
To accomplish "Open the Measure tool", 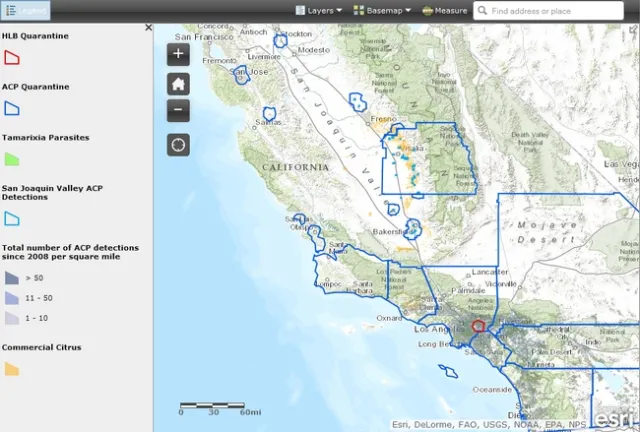I will [x=445, y=11].
